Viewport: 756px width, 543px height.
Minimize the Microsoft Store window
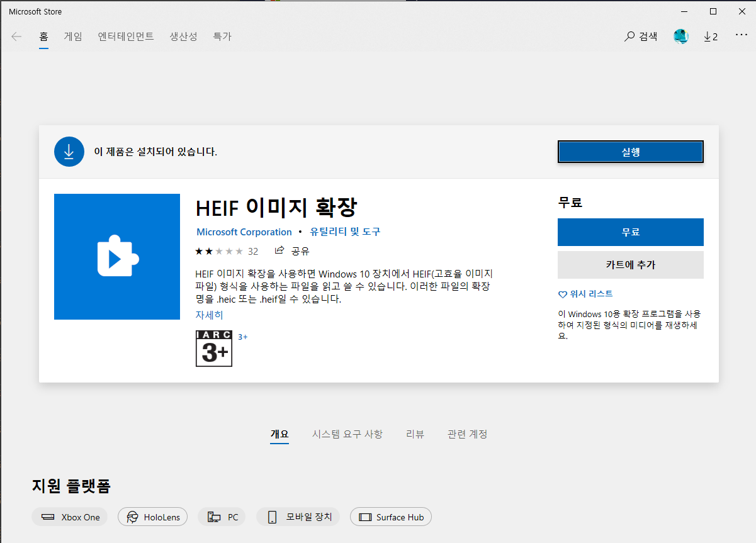point(684,11)
